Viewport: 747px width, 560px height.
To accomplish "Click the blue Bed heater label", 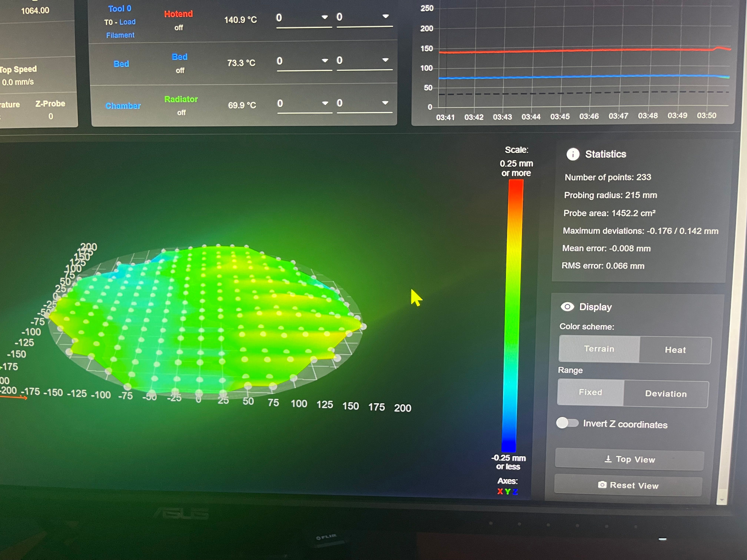I will click(x=179, y=57).
